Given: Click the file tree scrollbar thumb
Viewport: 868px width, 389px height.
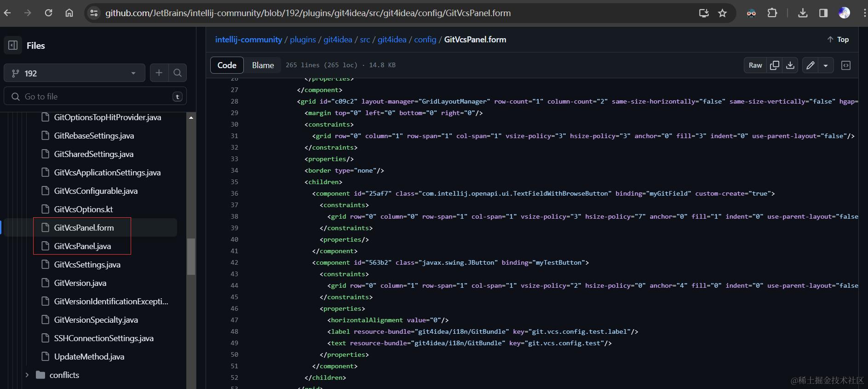Looking at the screenshot, I should coord(191,256).
